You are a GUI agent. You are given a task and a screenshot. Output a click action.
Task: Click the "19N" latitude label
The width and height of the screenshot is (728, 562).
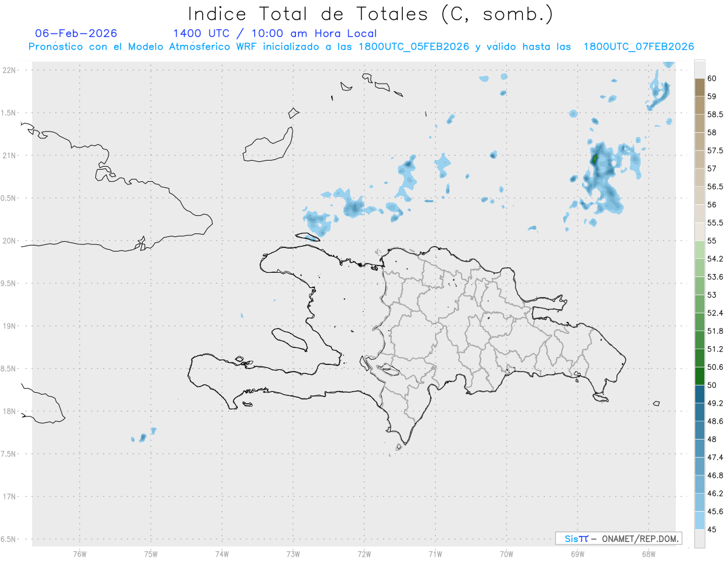[10, 326]
